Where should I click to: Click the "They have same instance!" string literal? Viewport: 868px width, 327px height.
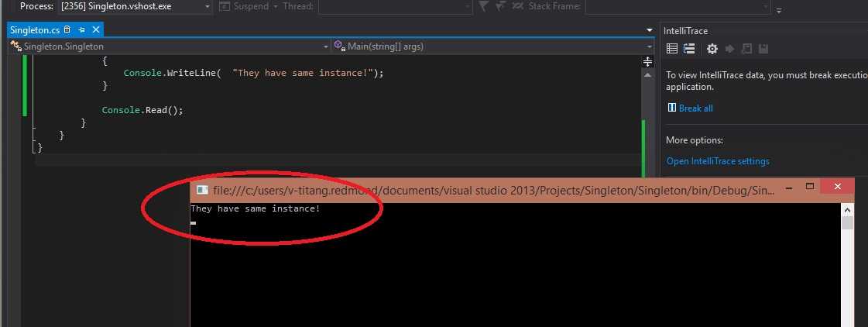pos(303,73)
